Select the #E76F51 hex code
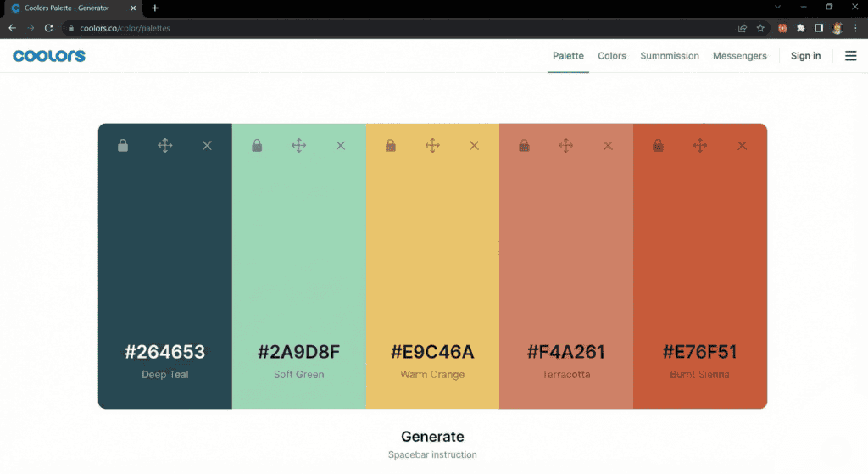 (699, 352)
